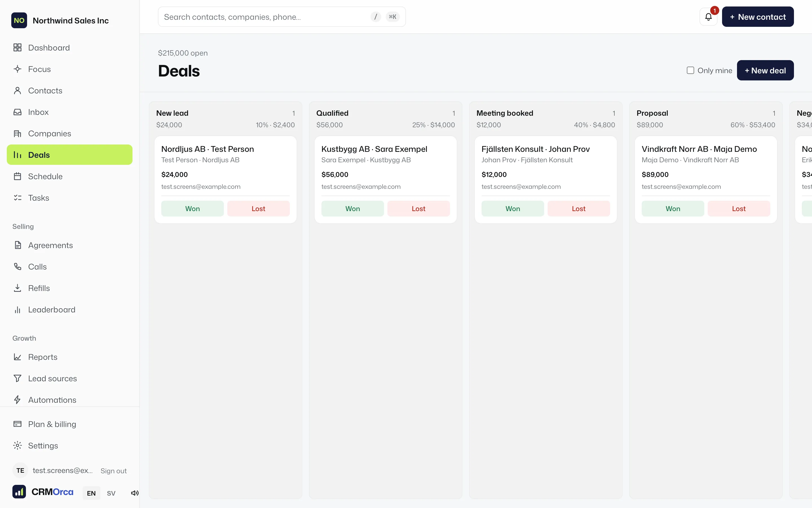Screen dimensions: 812x508
Task: Click the TE user avatar
Action: (20, 470)
